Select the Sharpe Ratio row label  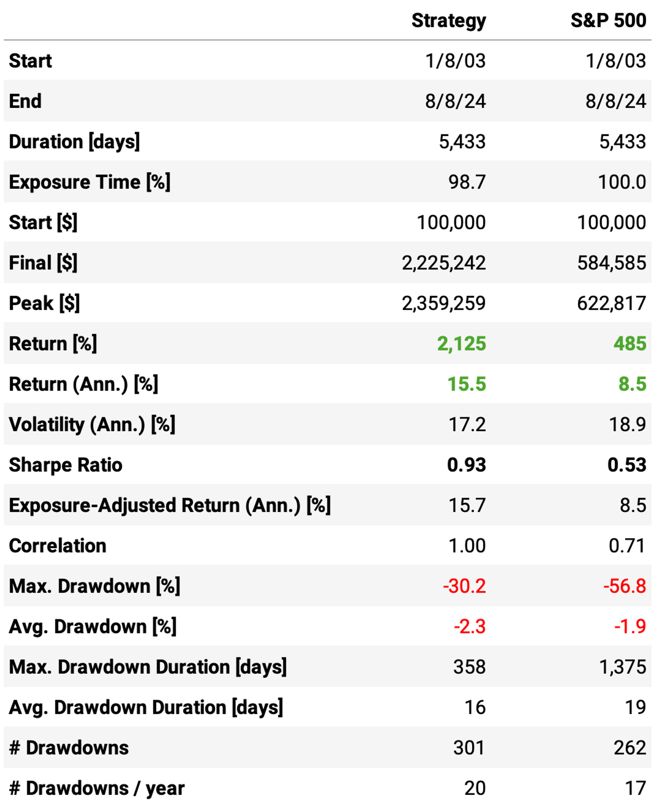point(65,465)
